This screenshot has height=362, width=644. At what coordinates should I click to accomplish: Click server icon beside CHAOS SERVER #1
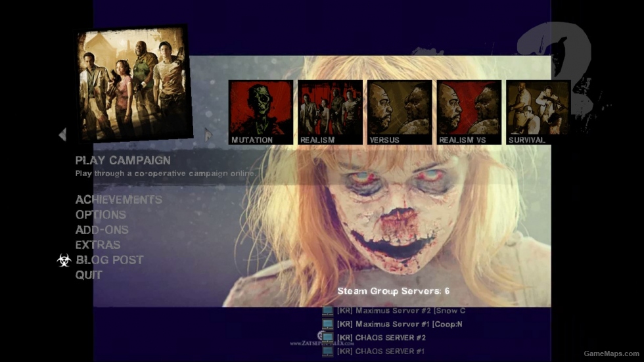[328, 351]
